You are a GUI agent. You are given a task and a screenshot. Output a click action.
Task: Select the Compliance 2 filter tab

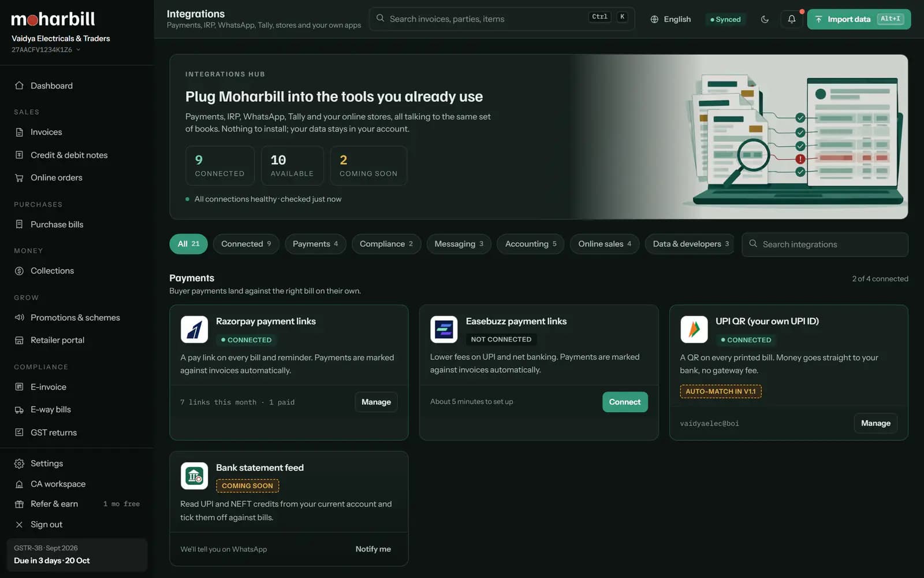pos(386,244)
